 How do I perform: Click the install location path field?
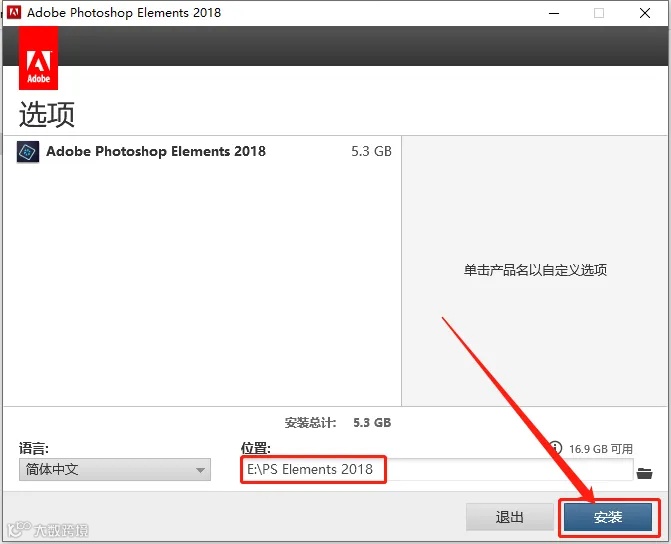(437, 470)
